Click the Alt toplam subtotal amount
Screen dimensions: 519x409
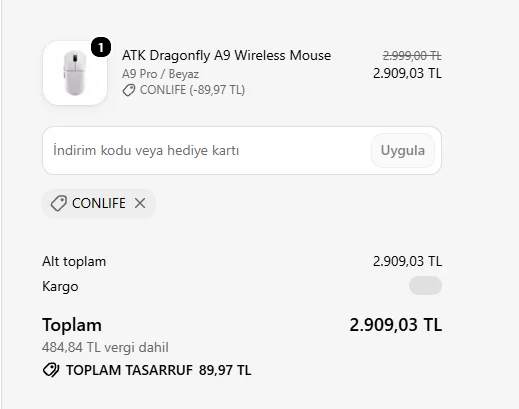tap(407, 261)
